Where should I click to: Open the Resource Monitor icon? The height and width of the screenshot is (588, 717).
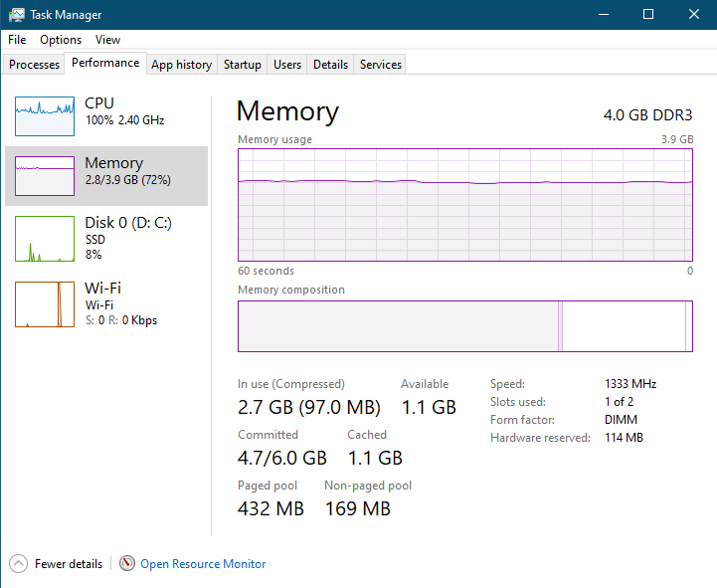click(x=127, y=563)
